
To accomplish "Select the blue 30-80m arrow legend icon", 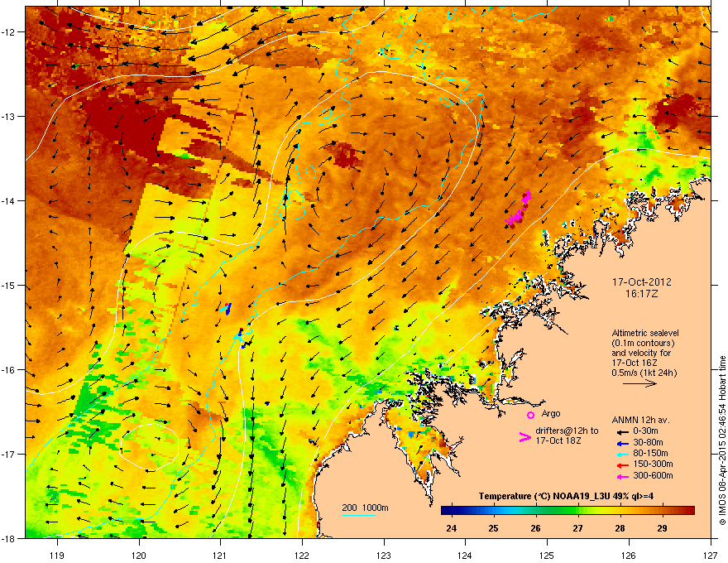I will [623, 443].
